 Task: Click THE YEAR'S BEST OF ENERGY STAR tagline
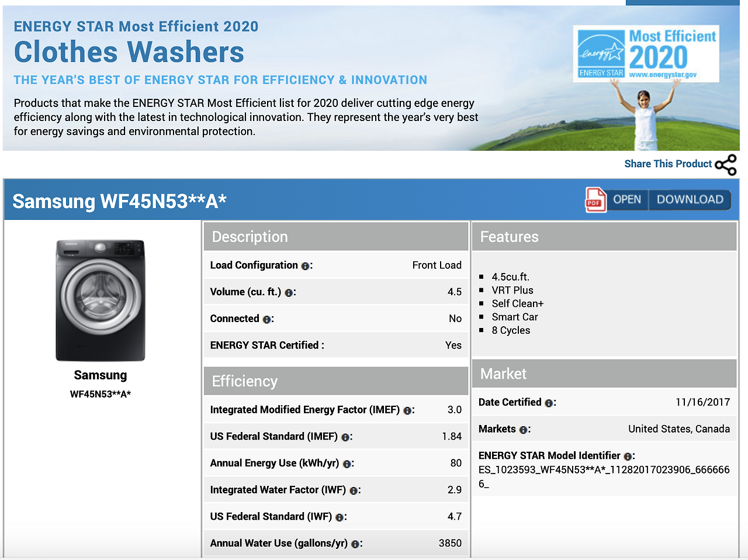point(220,80)
